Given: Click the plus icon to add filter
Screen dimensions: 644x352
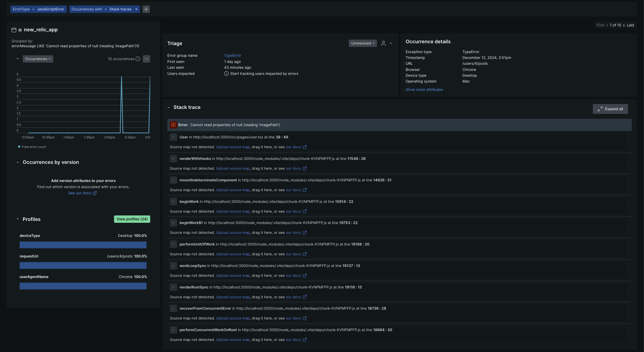Looking at the screenshot, I should pyautogui.click(x=146, y=9).
